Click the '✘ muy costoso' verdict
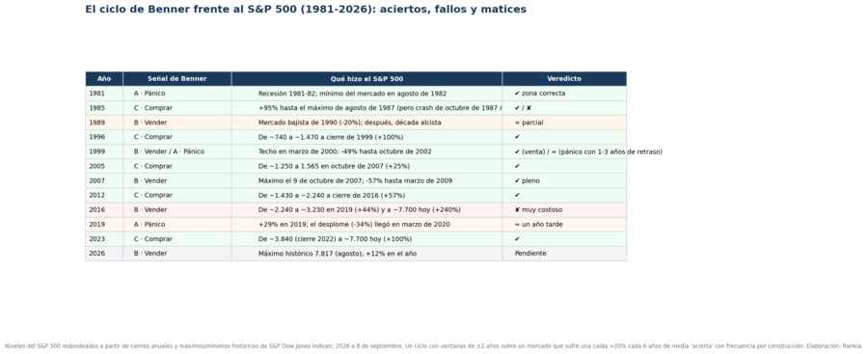868x354 pixels. [538, 210]
